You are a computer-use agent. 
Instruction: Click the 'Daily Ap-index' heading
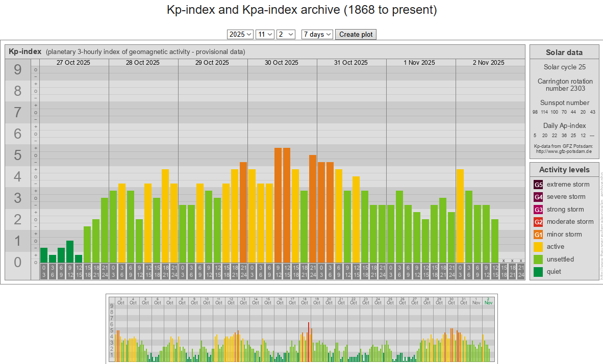tap(565, 126)
